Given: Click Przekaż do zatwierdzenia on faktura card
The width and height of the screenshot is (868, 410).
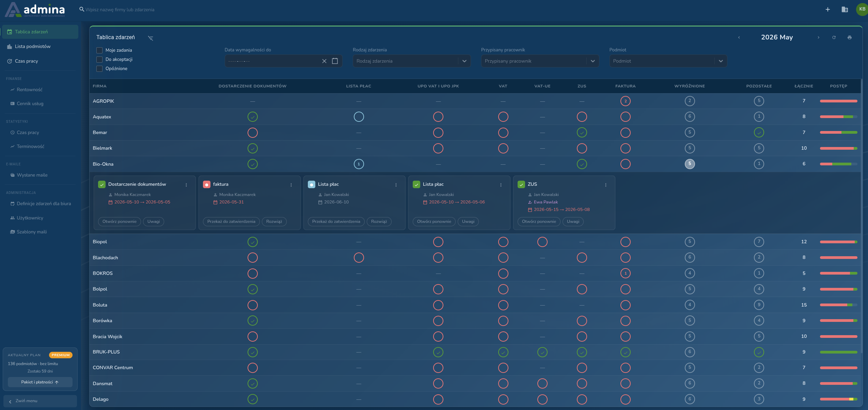Looking at the screenshot, I should pos(231,222).
